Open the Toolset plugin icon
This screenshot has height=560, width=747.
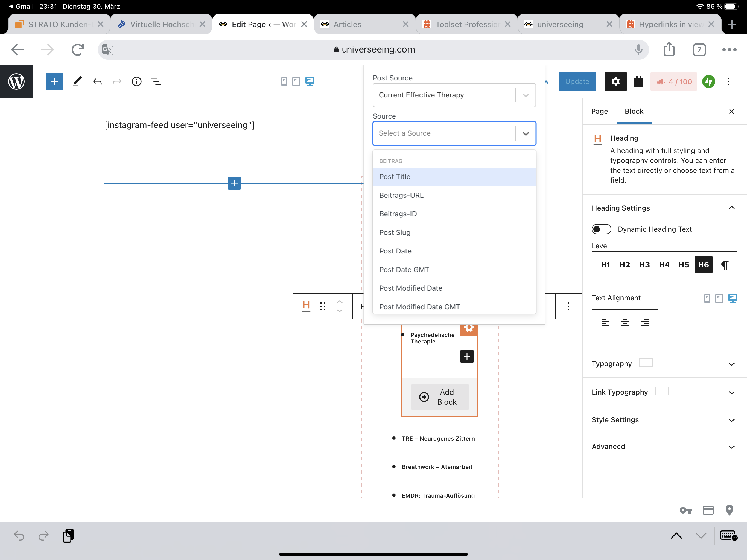(x=639, y=81)
